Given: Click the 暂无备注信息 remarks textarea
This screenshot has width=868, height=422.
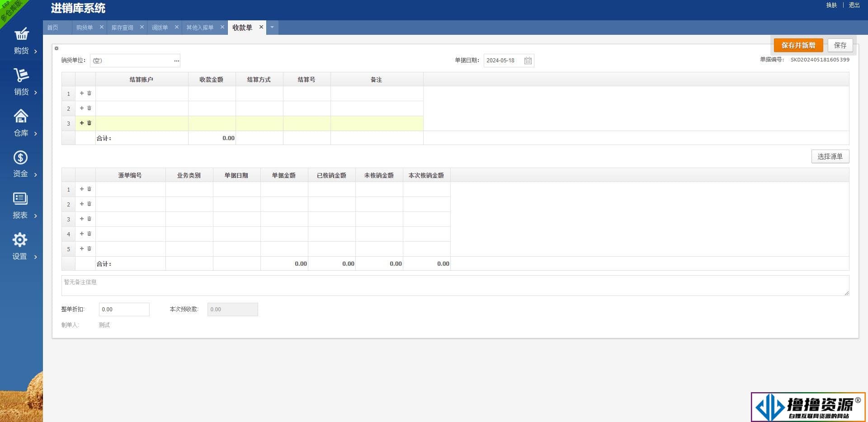Looking at the screenshot, I should (x=455, y=286).
